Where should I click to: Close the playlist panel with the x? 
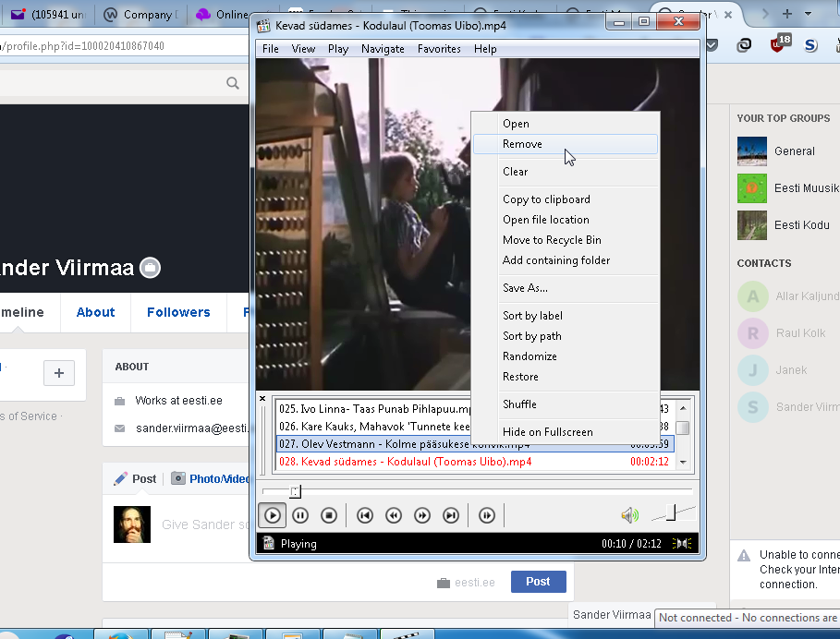262,399
